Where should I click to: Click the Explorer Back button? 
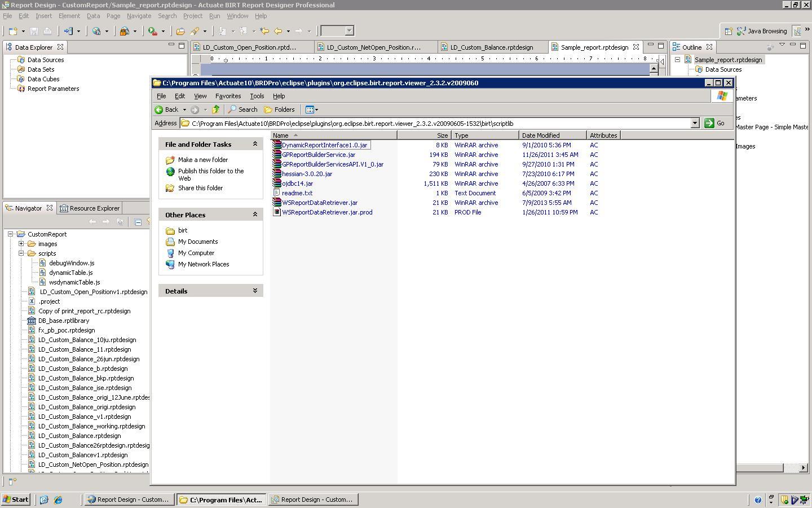click(167, 110)
